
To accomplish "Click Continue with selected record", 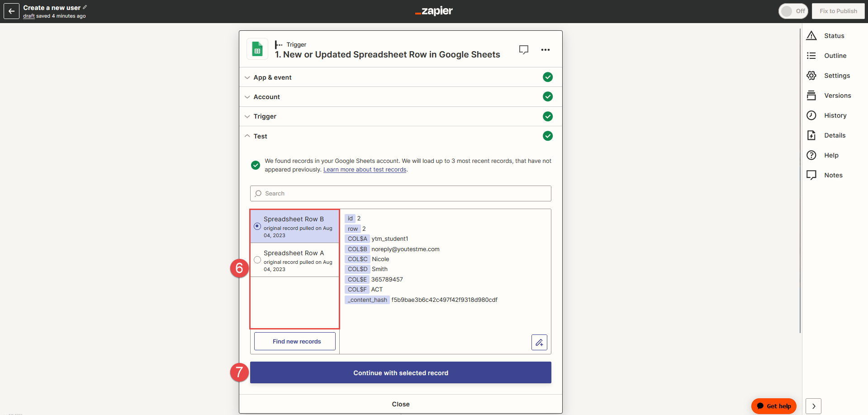I will tap(401, 372).
